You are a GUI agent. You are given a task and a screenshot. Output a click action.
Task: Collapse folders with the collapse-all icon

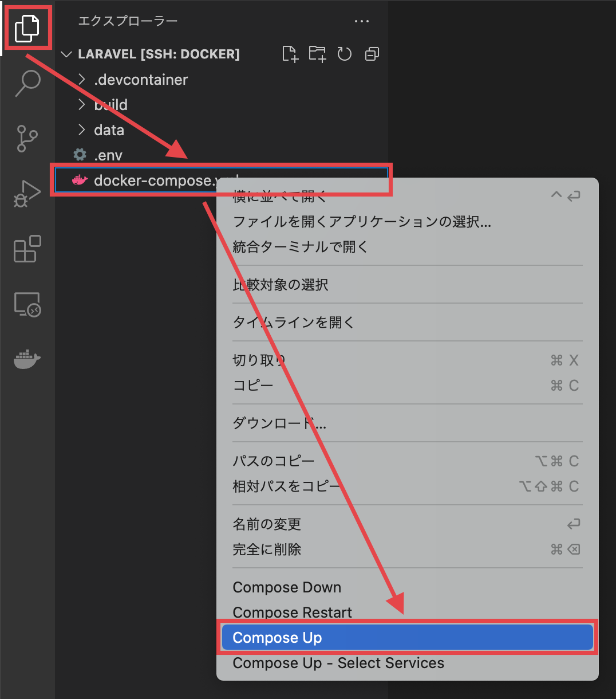click(x=372, y=53)
